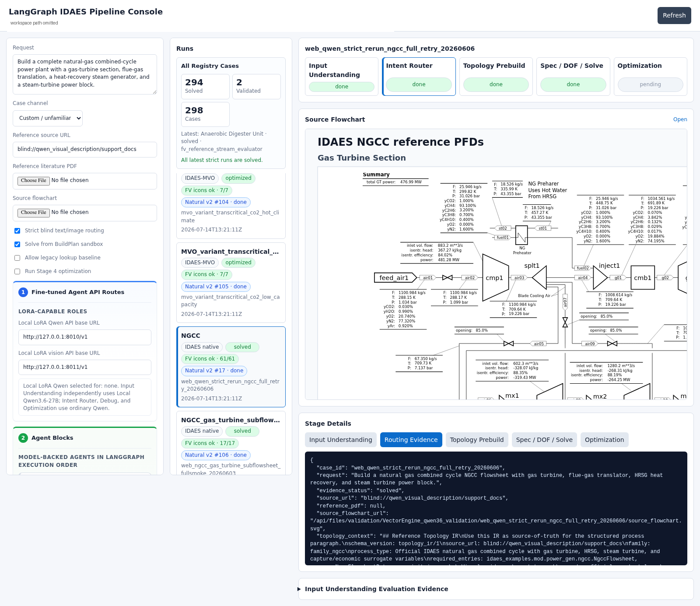700x606 pixels.
Task: Choose file for Reference literature PDF
Action: click(x=34, y=181)
